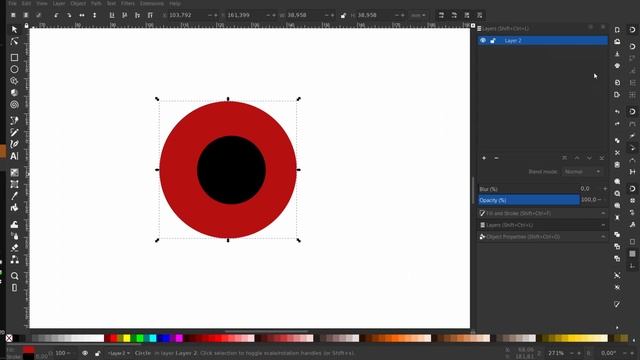
Task: Click the no-color X swatch
Action: point(9,338)
